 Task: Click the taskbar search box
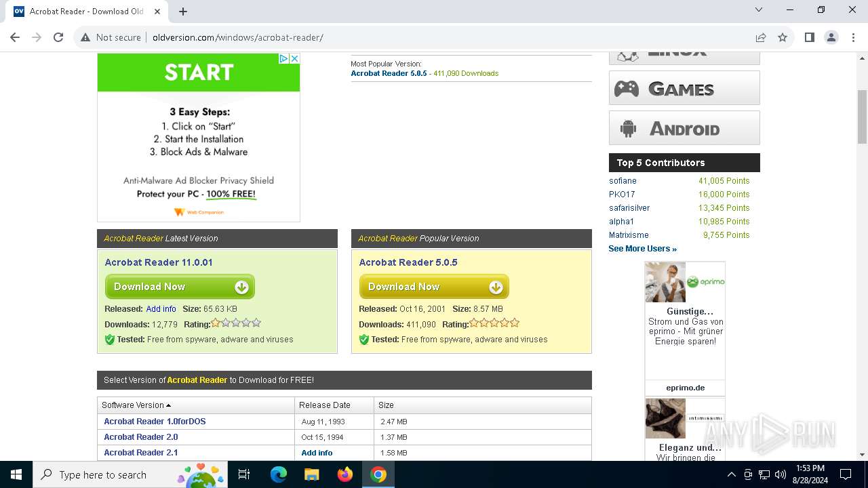pyautogui.click(x=130, y=474)
